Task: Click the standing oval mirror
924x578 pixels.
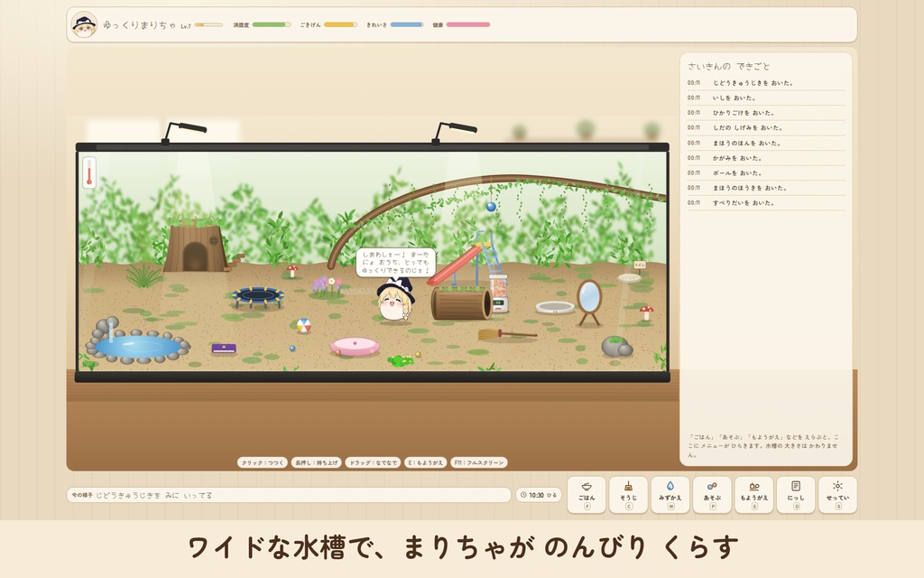Action: click(588, 302)
